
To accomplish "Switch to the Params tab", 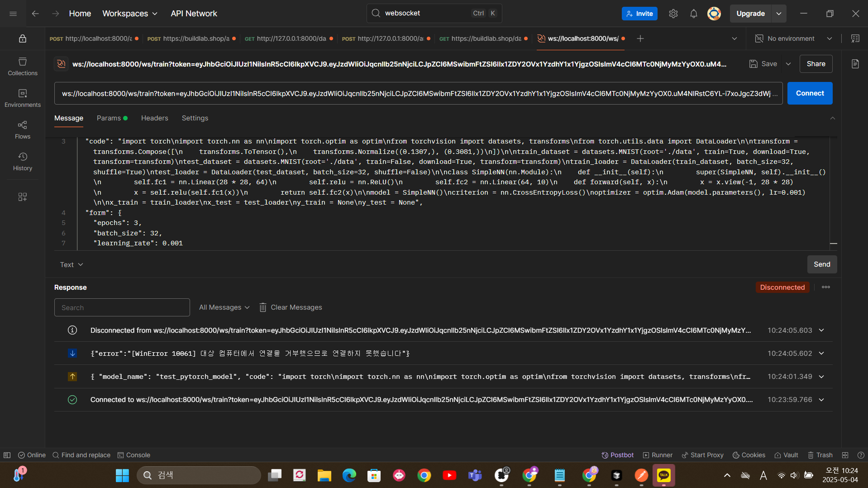I will click(x=112, y=118).
